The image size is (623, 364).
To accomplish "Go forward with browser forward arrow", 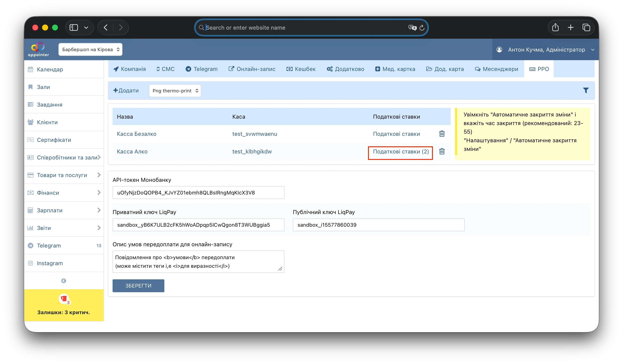I will pos(121,28).
